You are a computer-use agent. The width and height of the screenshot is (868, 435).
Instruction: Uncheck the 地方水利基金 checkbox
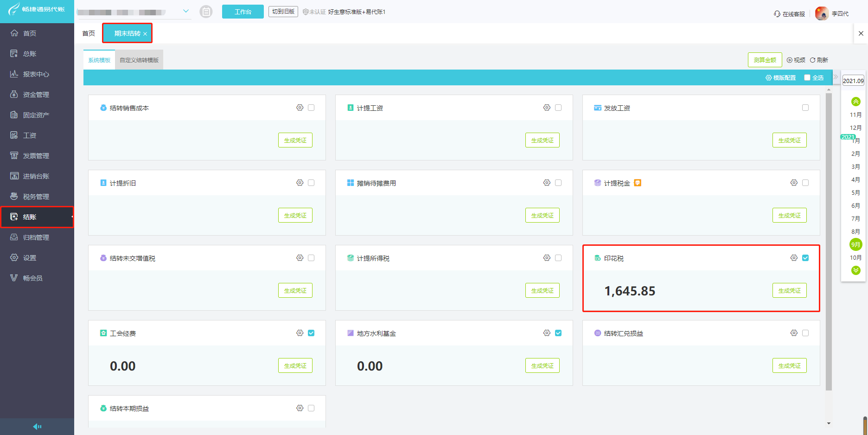[x=558, y=333]
